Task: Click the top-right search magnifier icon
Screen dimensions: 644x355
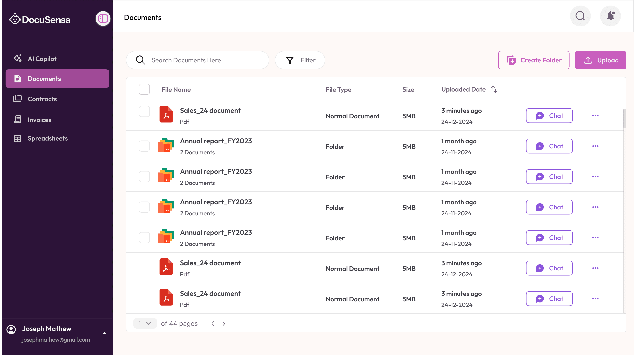Action: [580, 16]
